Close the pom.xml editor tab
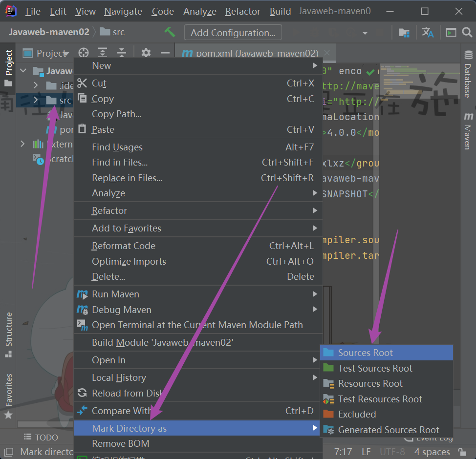The width and height of the screenshot is (476, 459). 327,53
